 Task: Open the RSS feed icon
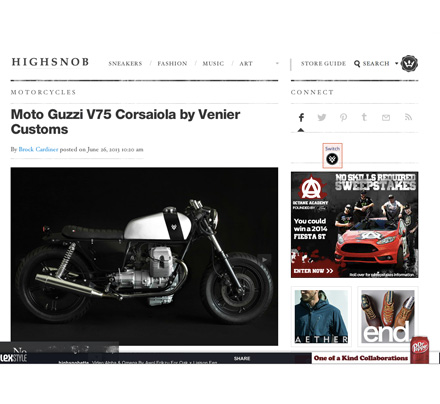[x=408, y=117]
